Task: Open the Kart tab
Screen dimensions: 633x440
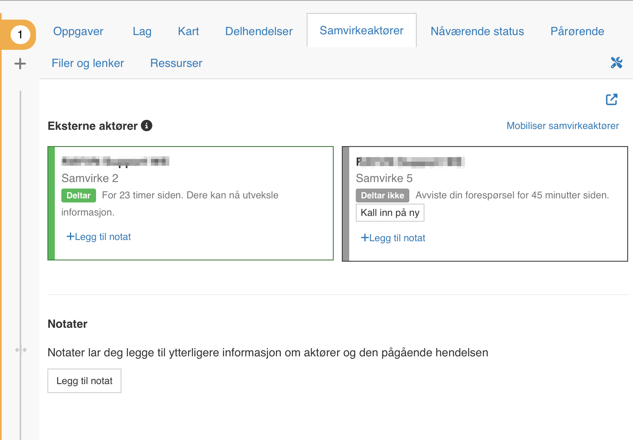Action: (188, 31)
